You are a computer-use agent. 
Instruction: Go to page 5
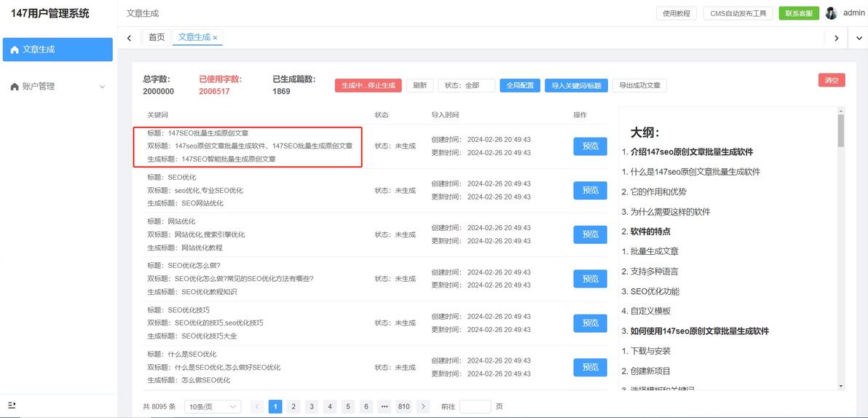(348, 406)
